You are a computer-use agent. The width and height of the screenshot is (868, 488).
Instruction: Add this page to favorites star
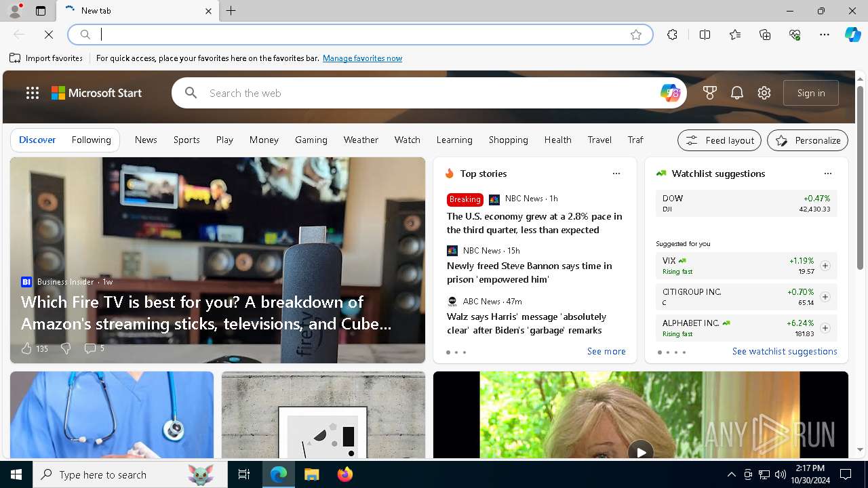636,35
